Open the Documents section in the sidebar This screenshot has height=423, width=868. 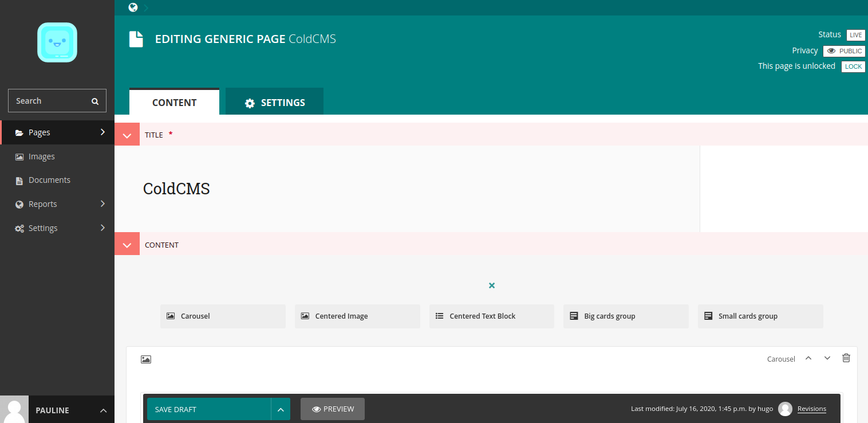click(49, 179)
